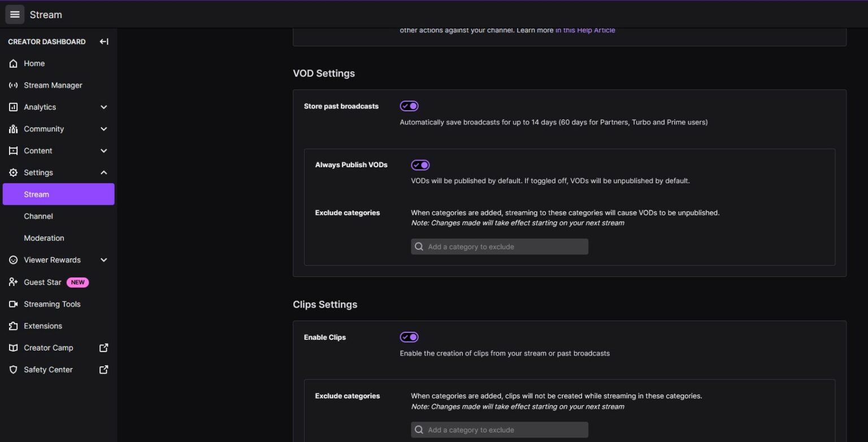Open the Community icon in sidebar
This screenshot has height=442, width=868.
tap(14, 129)
